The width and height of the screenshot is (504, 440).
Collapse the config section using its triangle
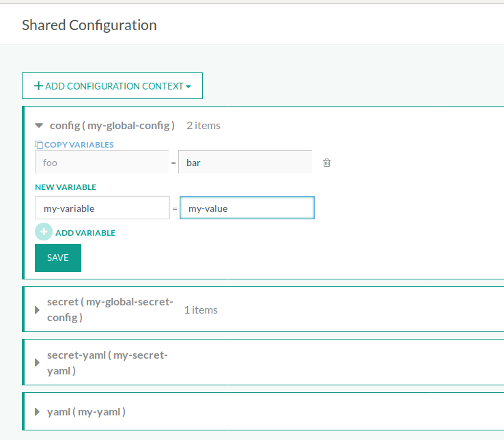click(38, 126)
